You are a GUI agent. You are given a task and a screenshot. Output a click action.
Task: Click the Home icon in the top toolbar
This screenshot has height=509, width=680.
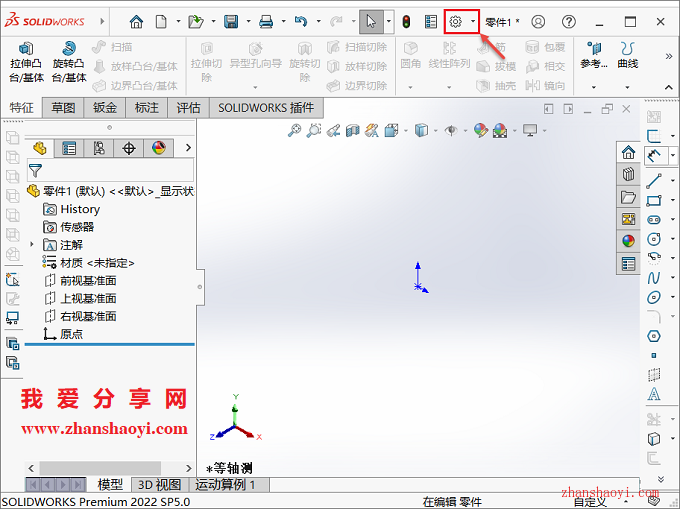[x=136, y=21]
